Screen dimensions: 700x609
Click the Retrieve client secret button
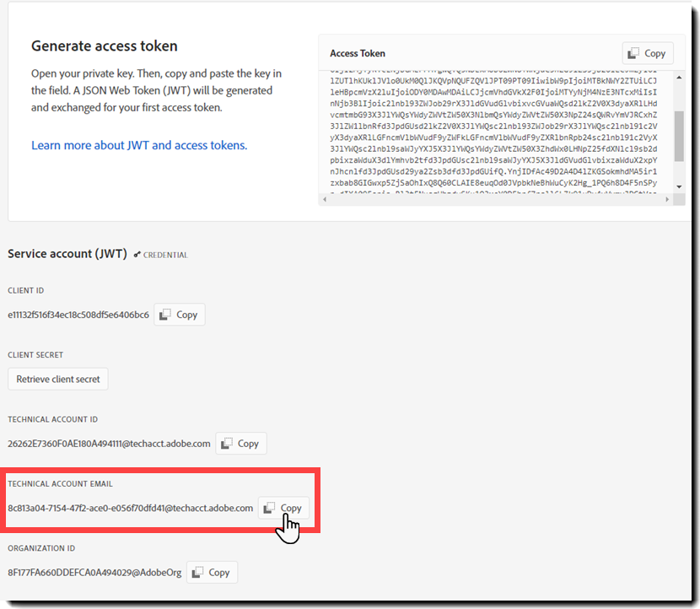point(57,379)
